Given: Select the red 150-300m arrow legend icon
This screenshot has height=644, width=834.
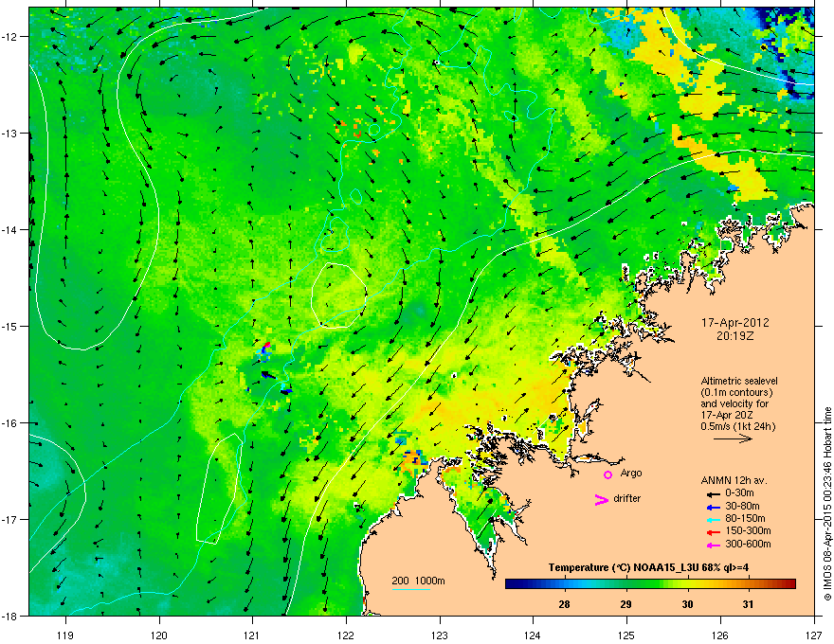Looking at the screenshot, I should (x=713, y=532).
